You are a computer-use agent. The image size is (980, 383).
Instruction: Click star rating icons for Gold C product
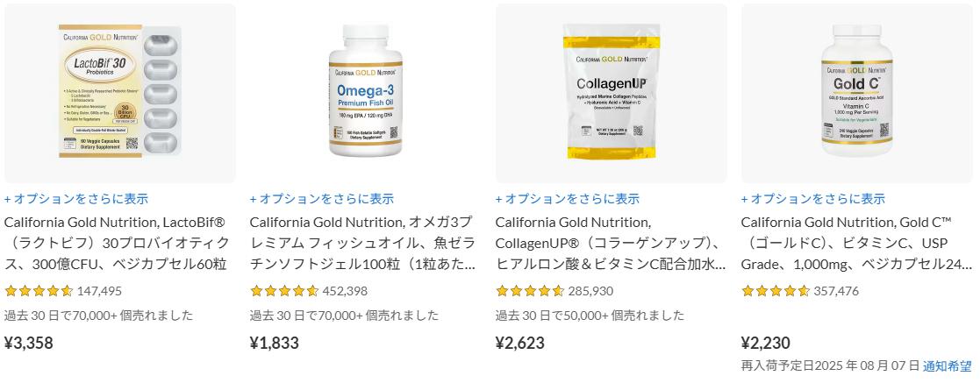pos(776,290)
